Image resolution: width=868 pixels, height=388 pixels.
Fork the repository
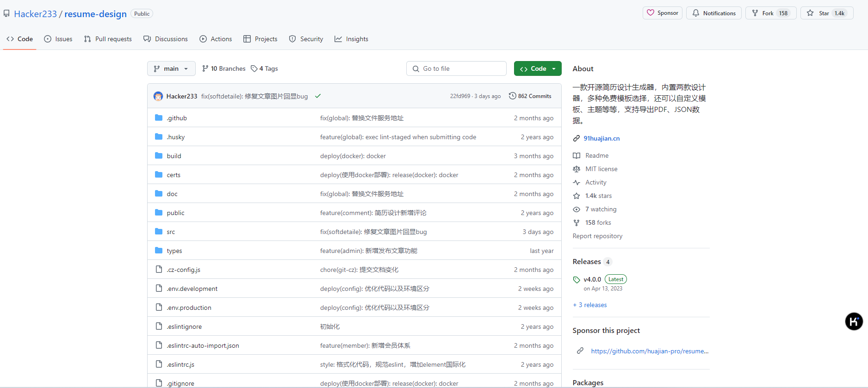[x=770, y=13]
